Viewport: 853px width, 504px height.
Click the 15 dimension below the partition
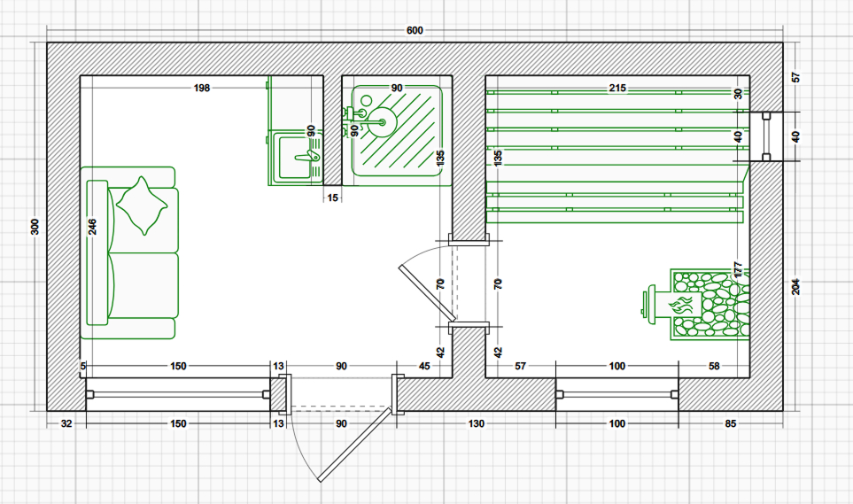[332, 198]
